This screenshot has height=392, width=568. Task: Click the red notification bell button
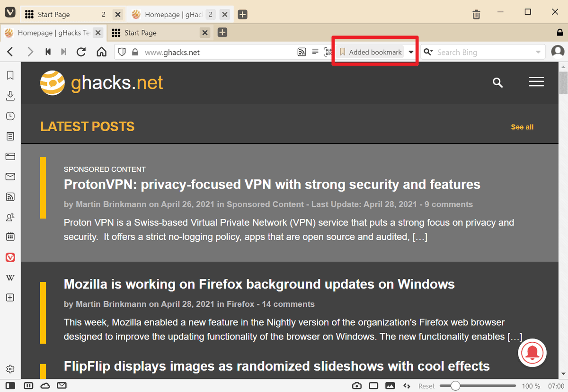pyautogui.click(x=532, y=353)
